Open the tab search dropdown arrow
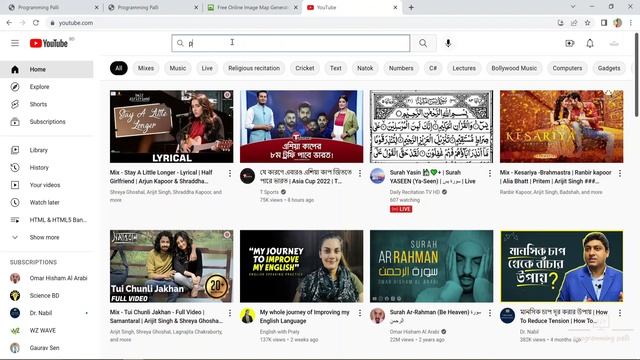The image size is (640, 360). click(573, 7)
